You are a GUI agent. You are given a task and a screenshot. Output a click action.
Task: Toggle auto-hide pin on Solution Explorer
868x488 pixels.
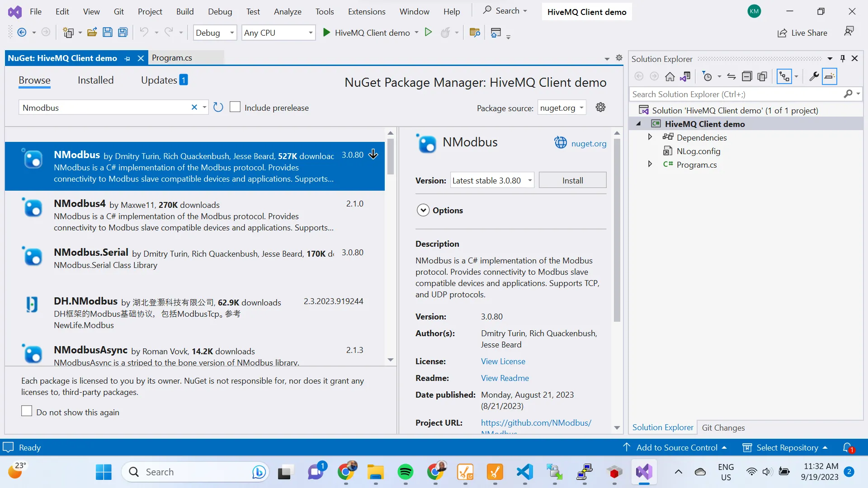click(x=843, y=58)
